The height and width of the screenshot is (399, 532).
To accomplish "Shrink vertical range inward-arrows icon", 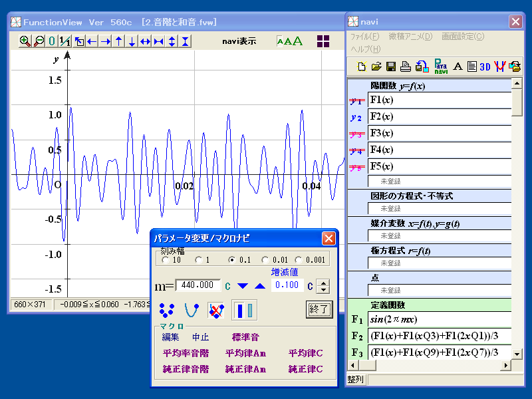I will (x=186, y=41).
